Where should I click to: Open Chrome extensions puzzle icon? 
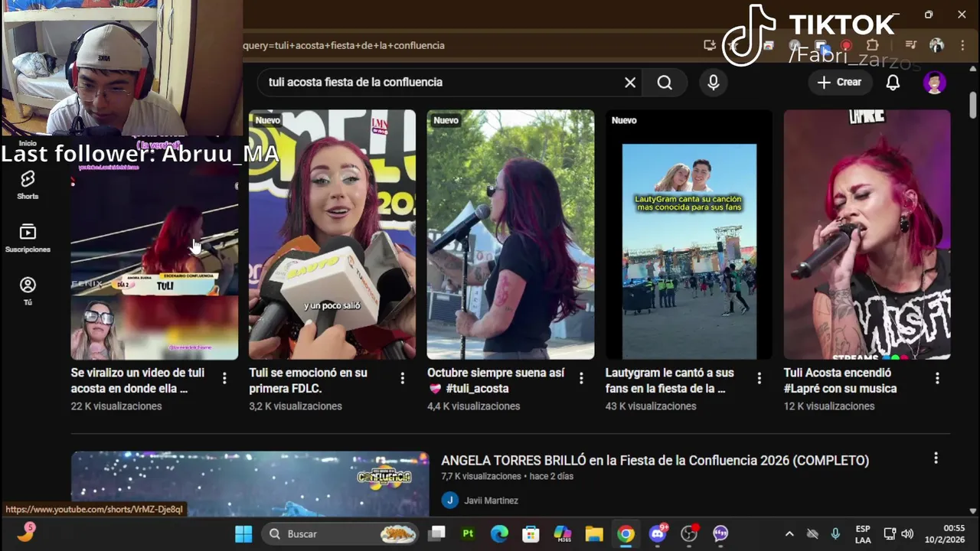[872, 45]
